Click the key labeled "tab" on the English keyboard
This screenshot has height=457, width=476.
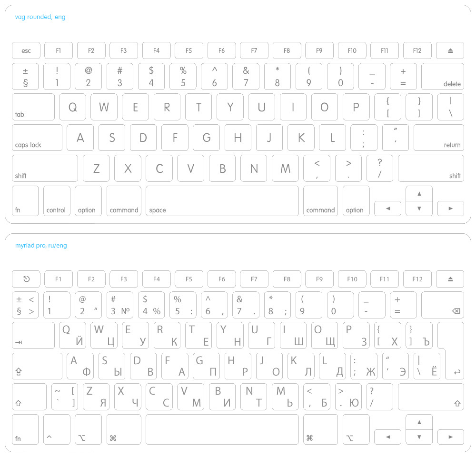point(33,107)
